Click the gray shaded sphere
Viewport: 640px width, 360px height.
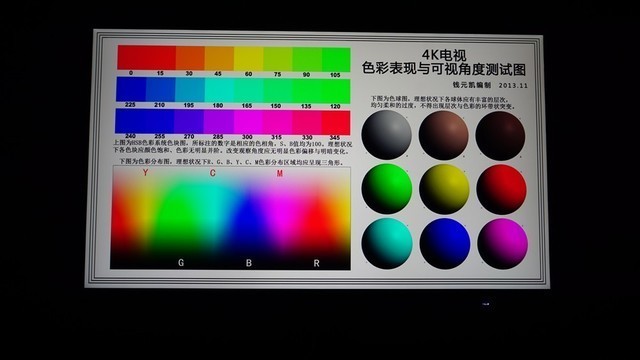[387, 135]
